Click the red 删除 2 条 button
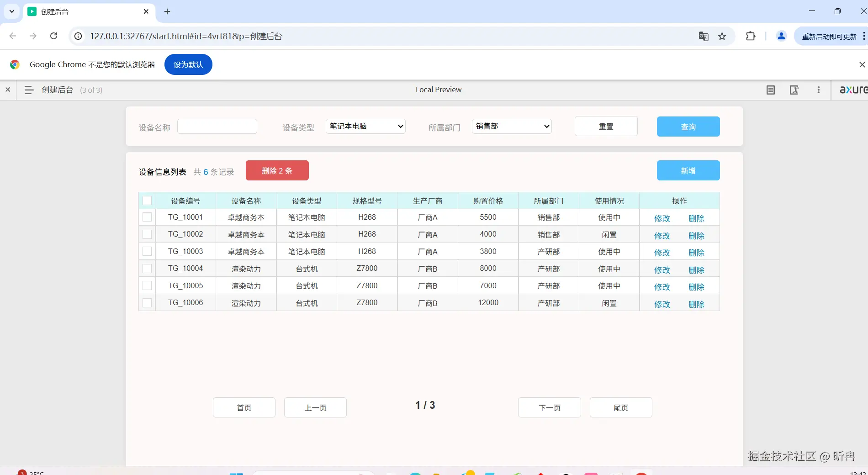868x475 pixels. click(x=277, y=170)
